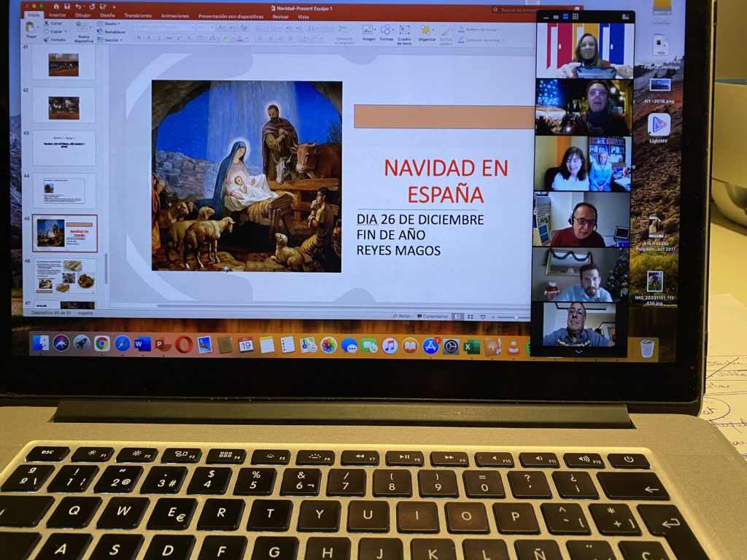Screen dimensions: 747x560
Task: Open the Inicio ribbon tab
Action: (x=34, y=15)
